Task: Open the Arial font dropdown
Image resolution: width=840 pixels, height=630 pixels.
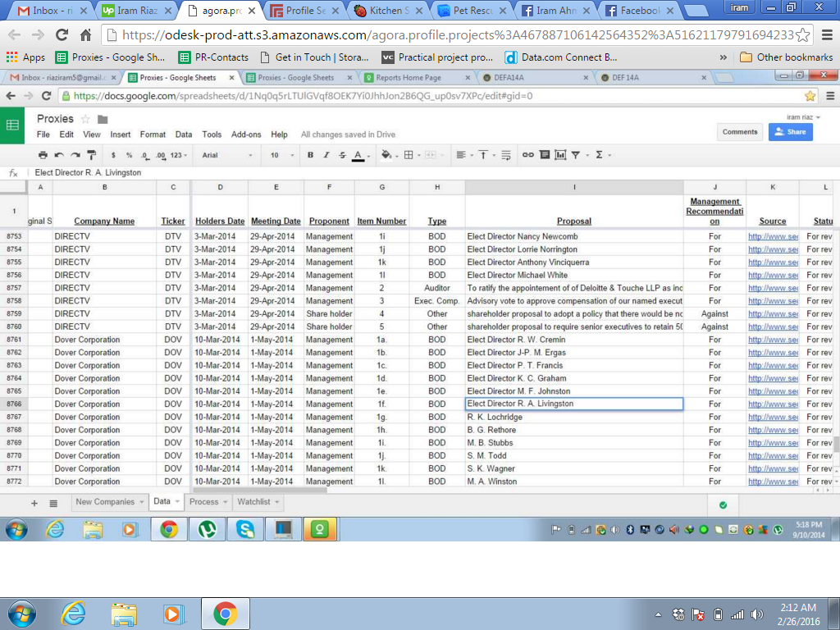Action: click(226, 155)
